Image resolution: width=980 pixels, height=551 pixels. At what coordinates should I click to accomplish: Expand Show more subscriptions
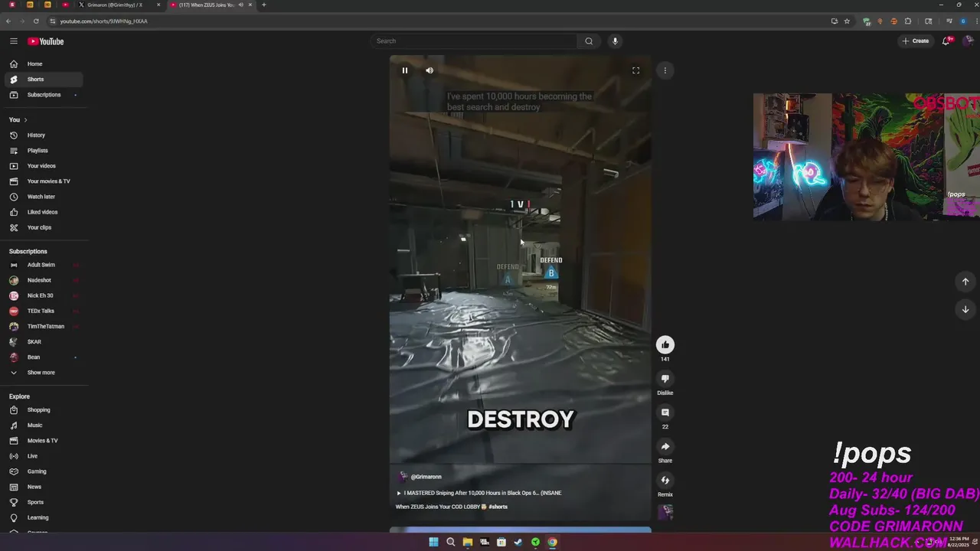(44, 373)
